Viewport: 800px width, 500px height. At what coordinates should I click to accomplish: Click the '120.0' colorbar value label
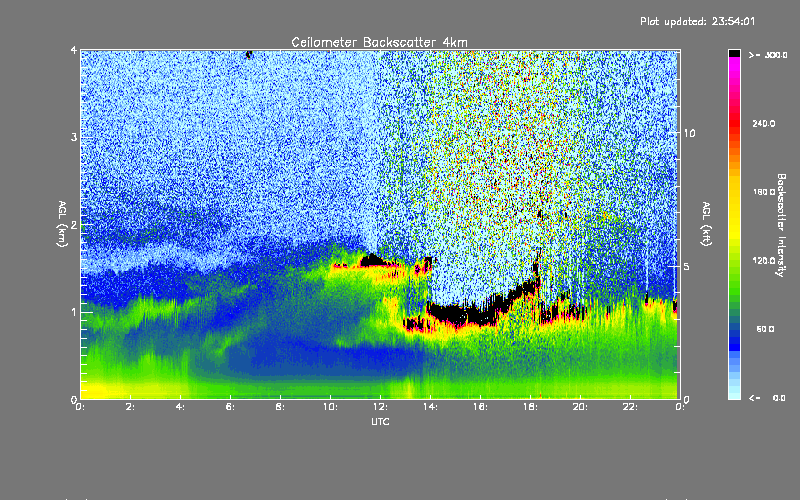[x=764, y=261]
